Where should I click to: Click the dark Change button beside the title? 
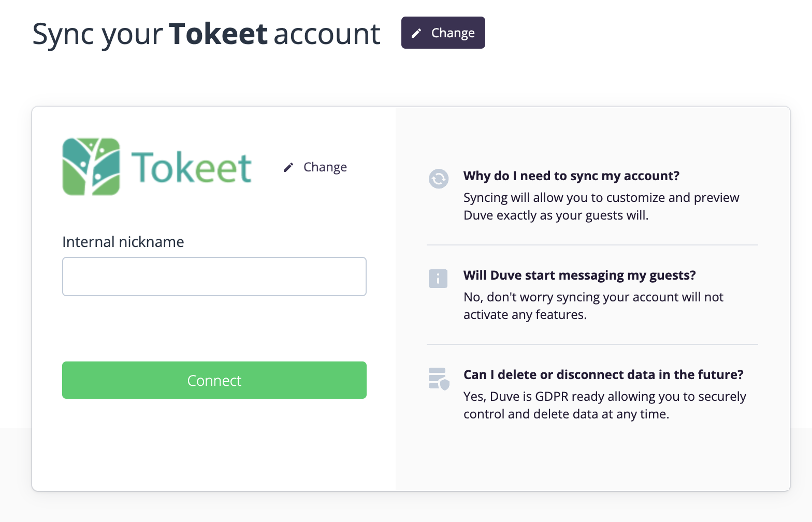coord(443,33)
